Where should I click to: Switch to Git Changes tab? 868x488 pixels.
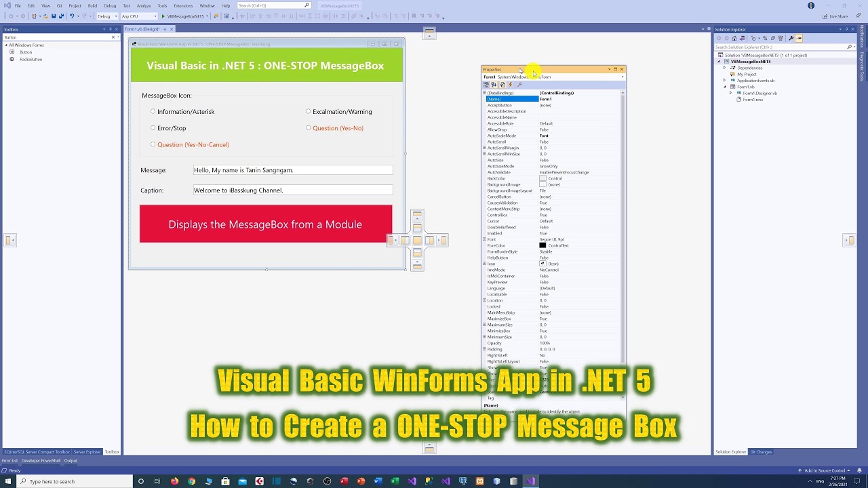(761, 451)
